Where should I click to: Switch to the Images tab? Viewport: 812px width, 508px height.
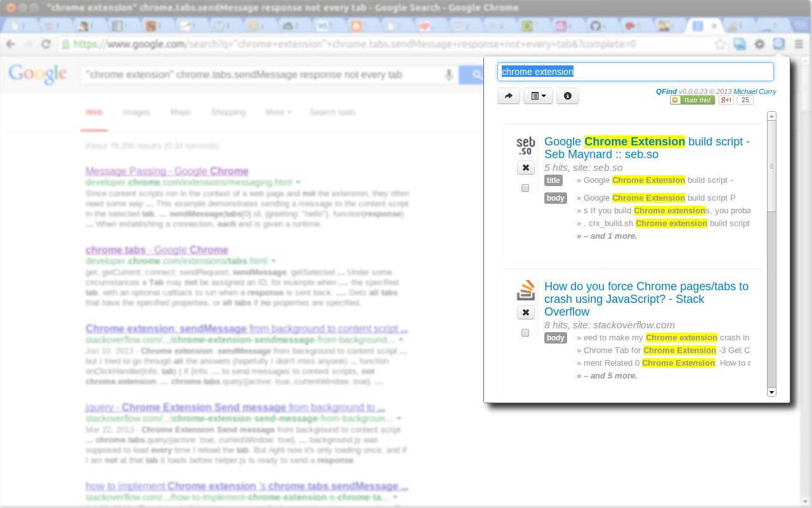point(136,112)
